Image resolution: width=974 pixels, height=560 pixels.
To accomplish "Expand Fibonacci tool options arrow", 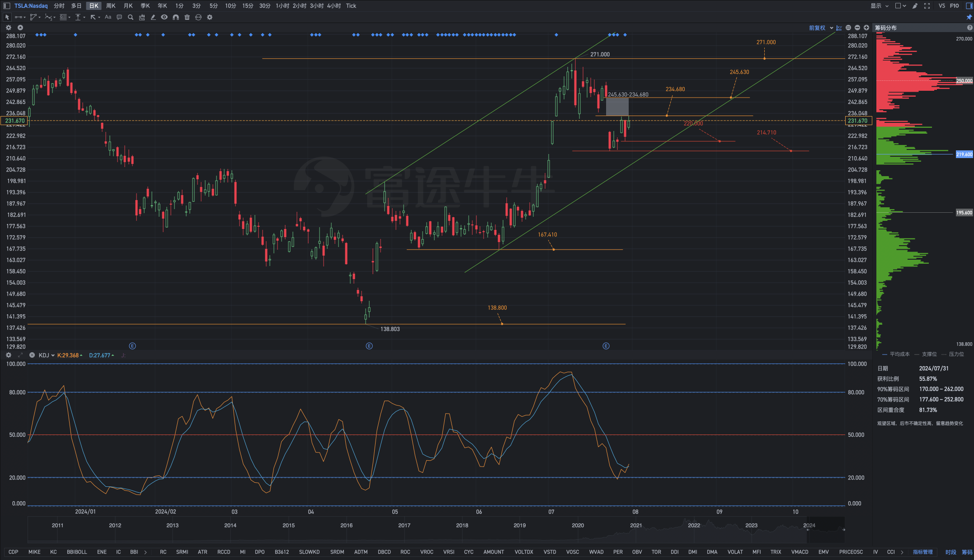I will pyautogui.click(x=70, y=18).
